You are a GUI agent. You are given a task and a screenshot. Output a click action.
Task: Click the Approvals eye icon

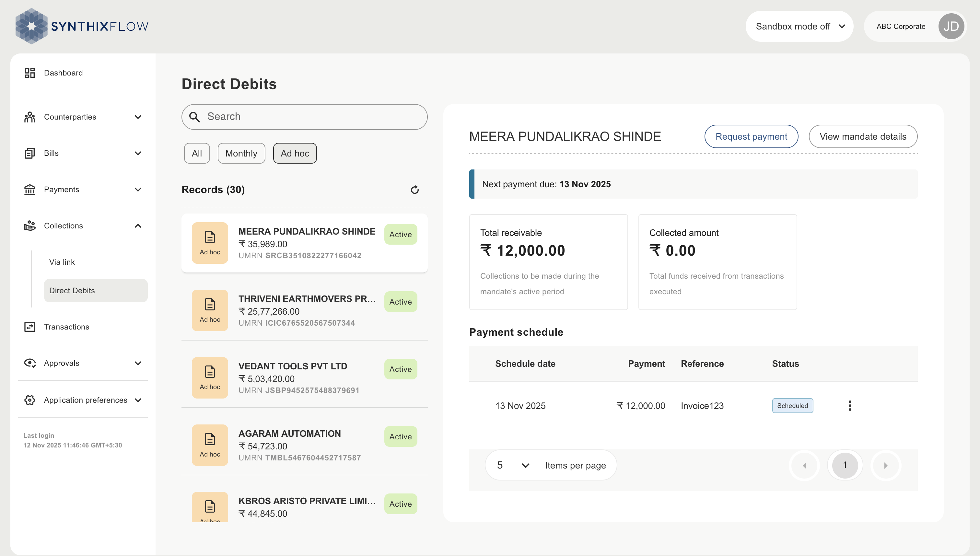tap(30, 363)
